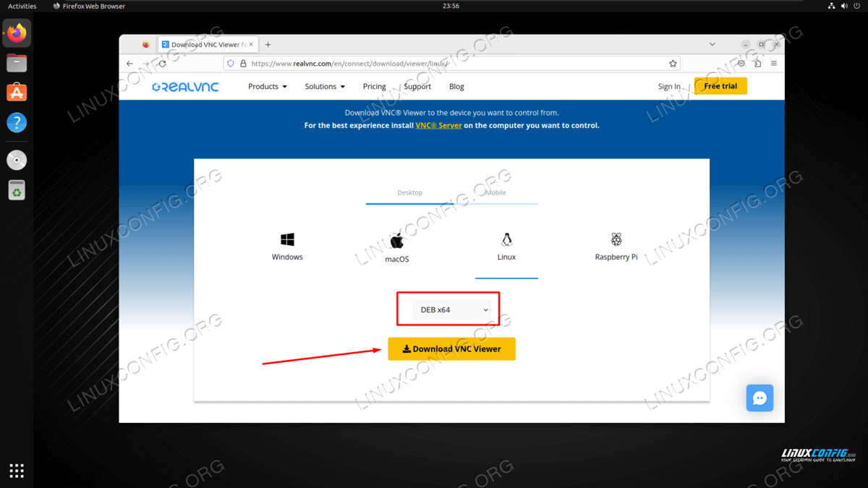Click the power icon in the system tray

[x=856, y=6]
